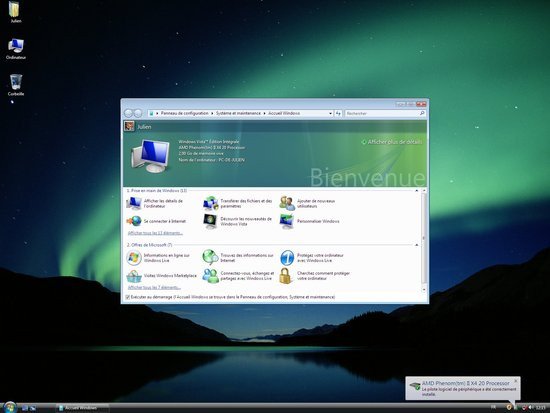Click Transférer des fichiers et des paramètres text
550x413 pixels.
pyautogui.click(x=246, y=204)
